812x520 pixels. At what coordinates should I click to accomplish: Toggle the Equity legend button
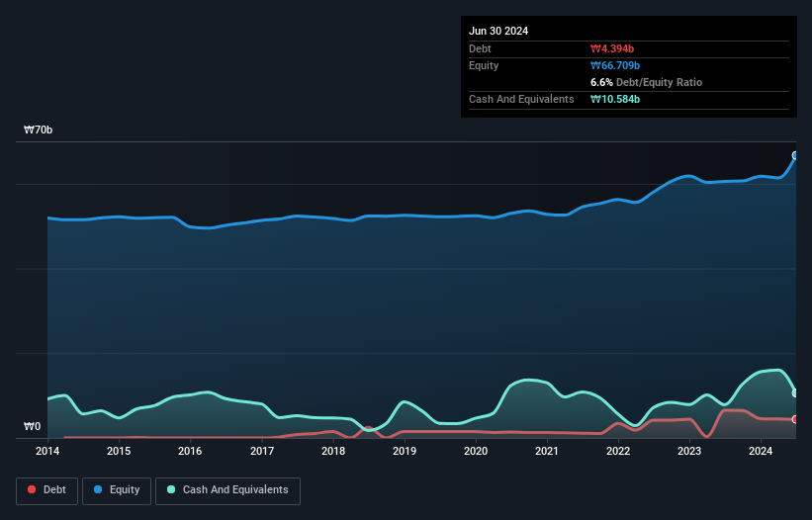117,490
